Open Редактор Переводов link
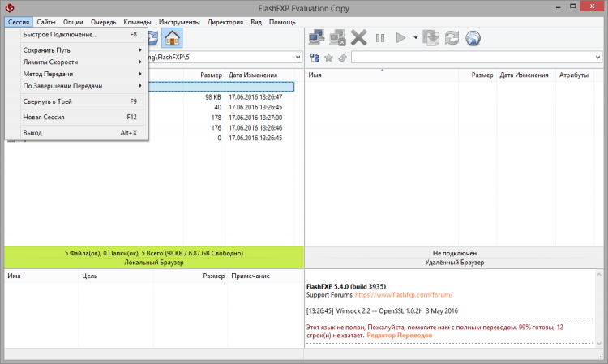The width and height of the screenshot is (608, 364). 400,336
